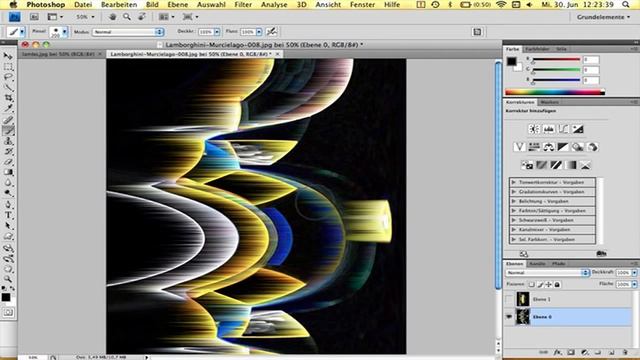The width and height of the screenshot is (640, 360).
Task: Select the Healing Brush tool
Action: 8,120
